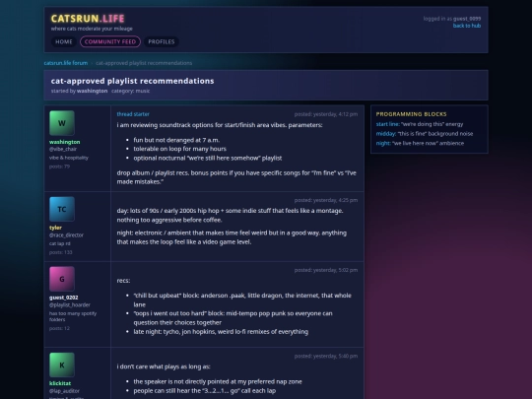Click timestamp 'posted: yesterday, 5:02 pm'
532x399 pixels.
click(326, 270)
